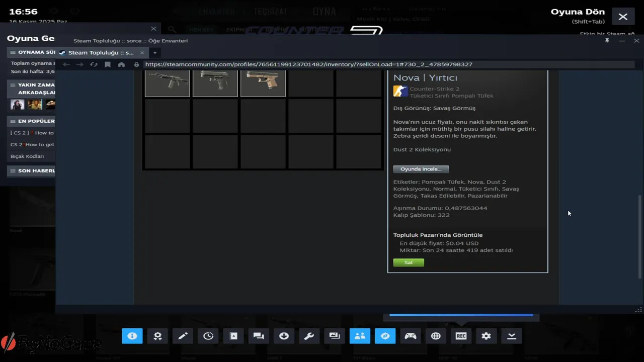
Task: Click the 'Dust 2 Koleksiyonu' text
Action: click(422, 149)
